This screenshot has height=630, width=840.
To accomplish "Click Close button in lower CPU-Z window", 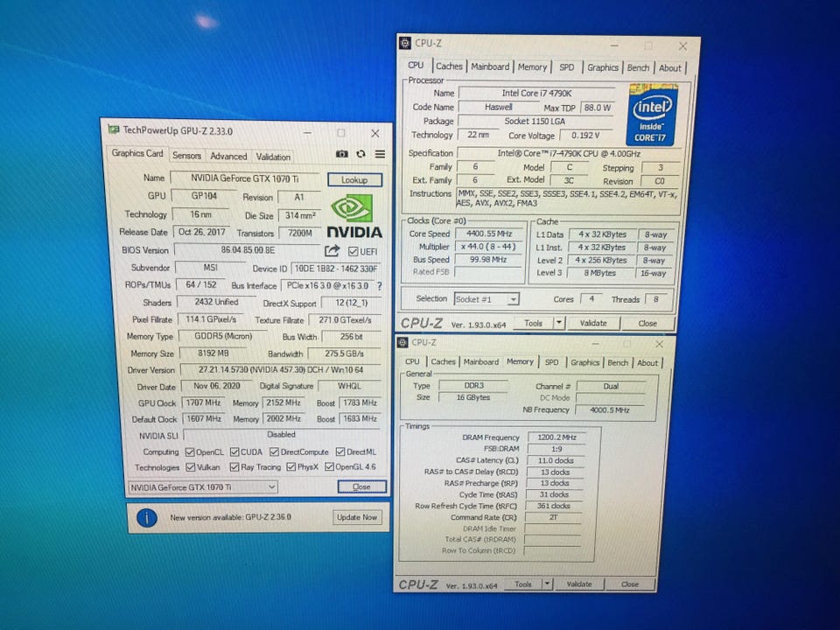I will [630, 584].
